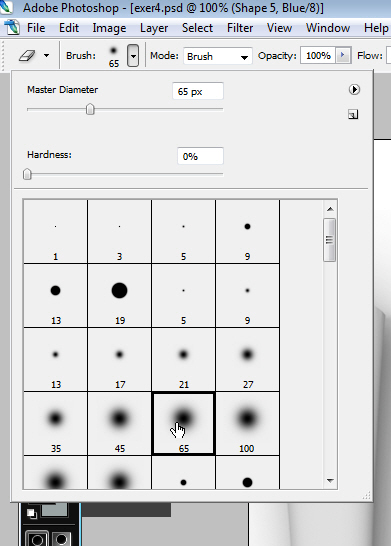391x546 pixels.
Task: Open the Edit menu
Action: click(x=69, y=28)
